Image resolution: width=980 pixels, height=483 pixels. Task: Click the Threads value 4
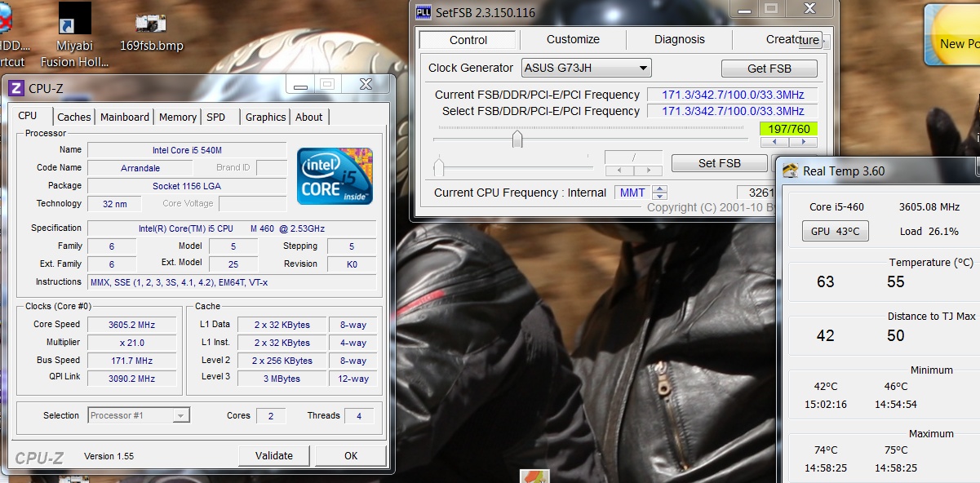[x=359, y=416]
